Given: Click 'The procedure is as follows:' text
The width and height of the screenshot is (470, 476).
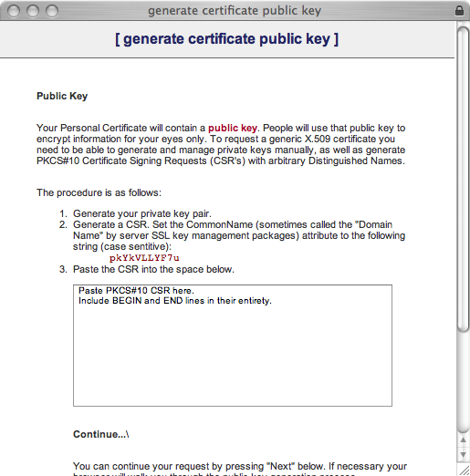Looking at the screenshot, I should pos(99,192).
